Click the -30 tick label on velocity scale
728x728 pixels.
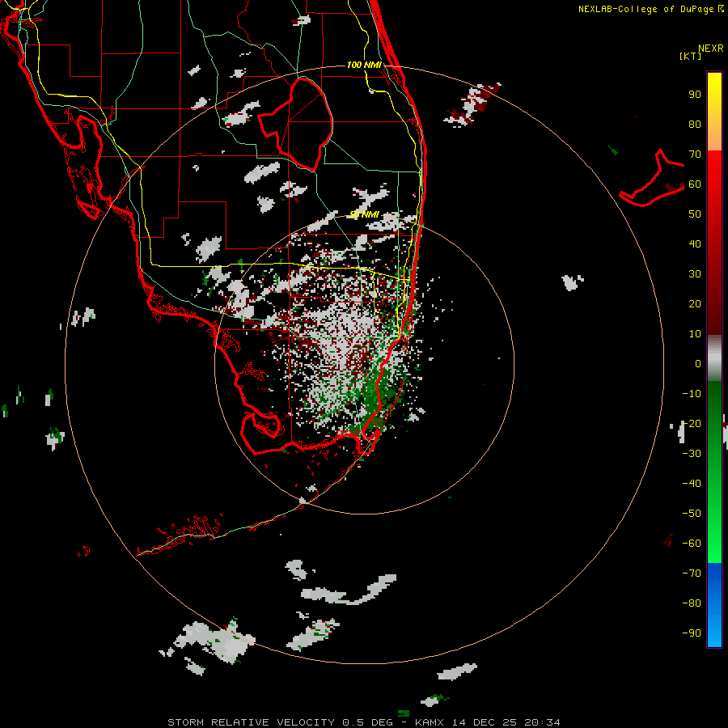(692, 454)
